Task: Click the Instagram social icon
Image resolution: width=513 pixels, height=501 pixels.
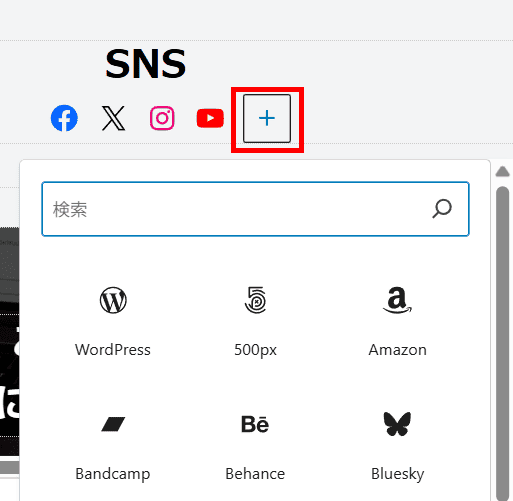Action: click(162, 118)
